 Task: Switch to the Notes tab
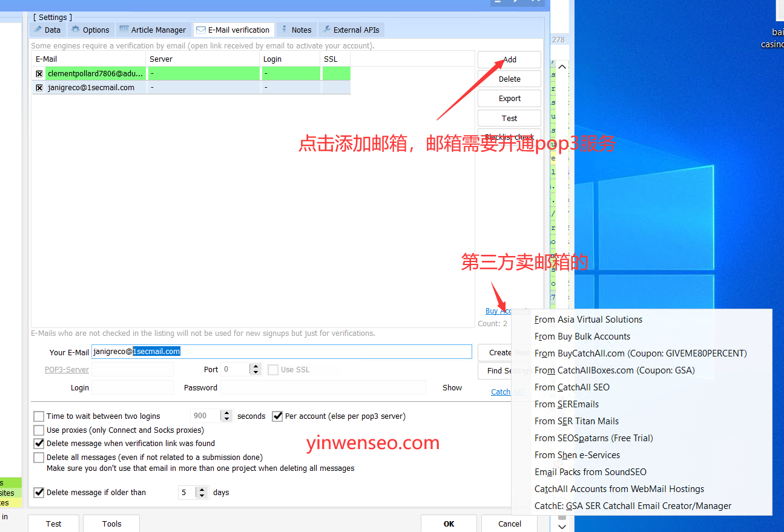click(301, 29)
